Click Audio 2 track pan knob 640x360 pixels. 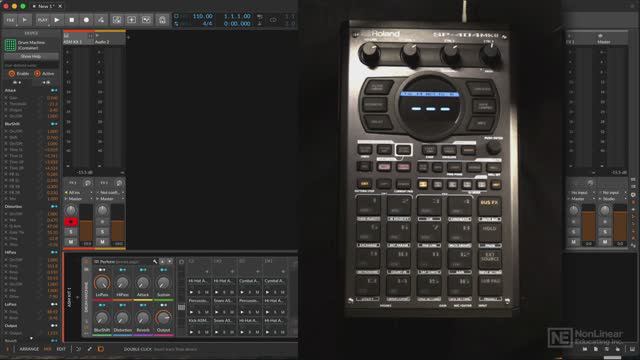pyautogui.click(x=102, y=210)
